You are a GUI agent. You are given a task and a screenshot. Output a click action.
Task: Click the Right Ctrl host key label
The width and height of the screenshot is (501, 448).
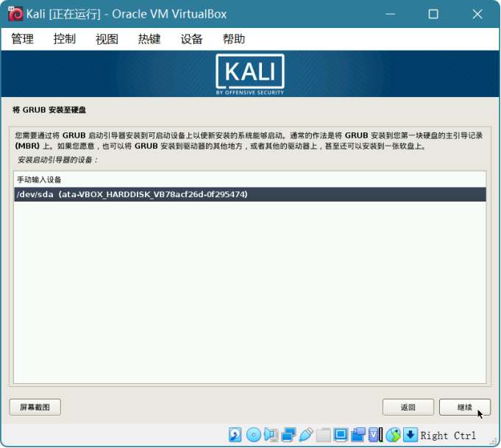point(448,435)
